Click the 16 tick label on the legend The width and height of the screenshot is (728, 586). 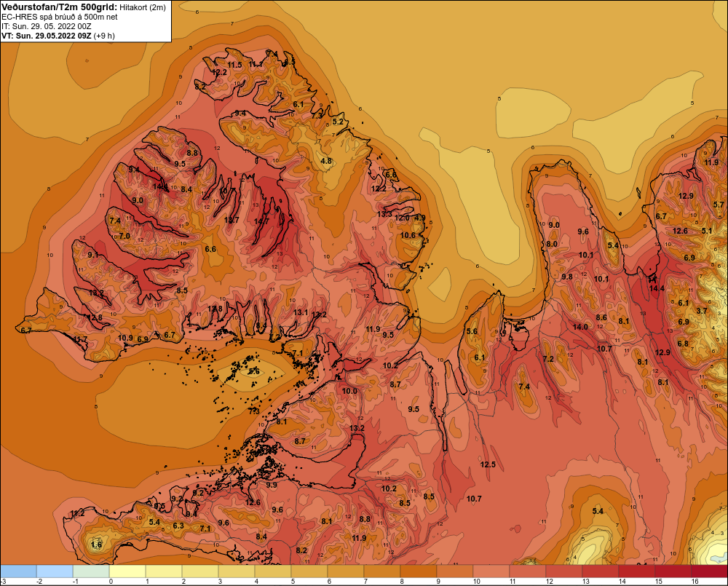tap(695, 582)
